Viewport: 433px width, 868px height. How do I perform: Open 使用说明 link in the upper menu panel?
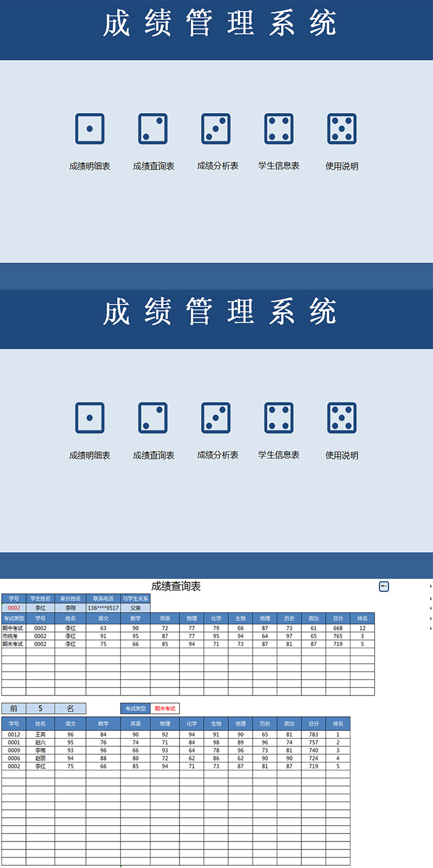click(342, 166)
